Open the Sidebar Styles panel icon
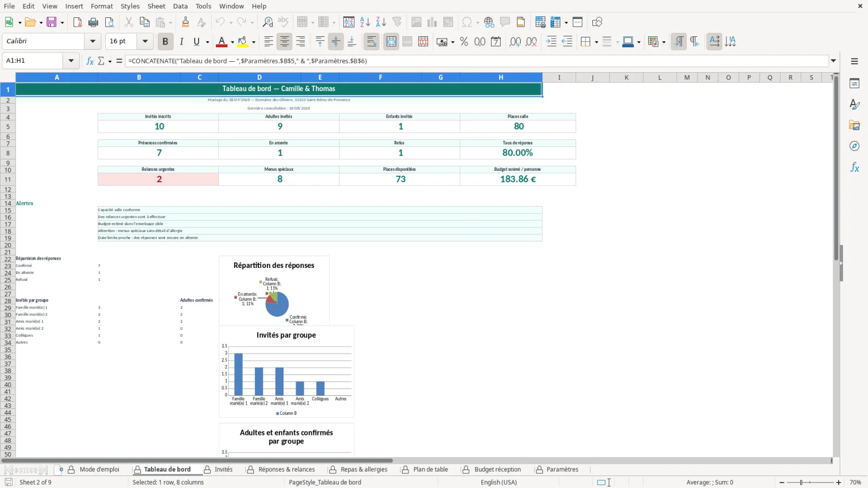Screen dimensions: 868x488 (x=854, y=104)
